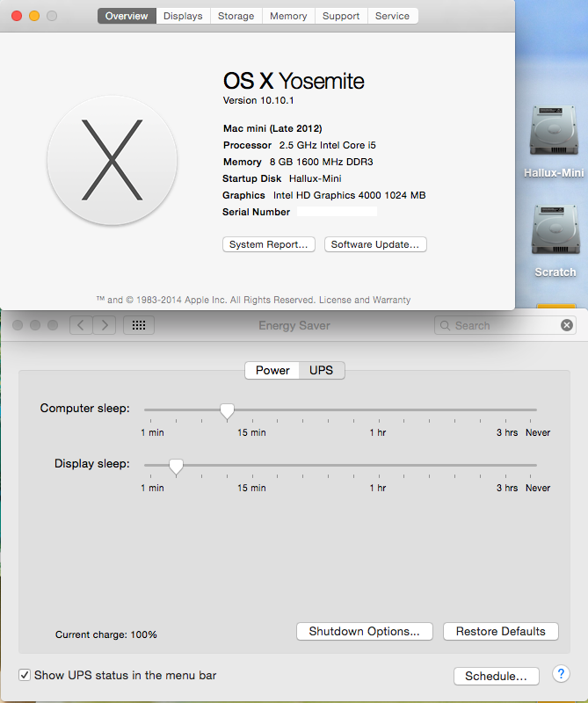The height and width of the screenshot is (703, 588).
Task: Select the Power tab in Energy Saver
Action: click(x=272, y=370)
